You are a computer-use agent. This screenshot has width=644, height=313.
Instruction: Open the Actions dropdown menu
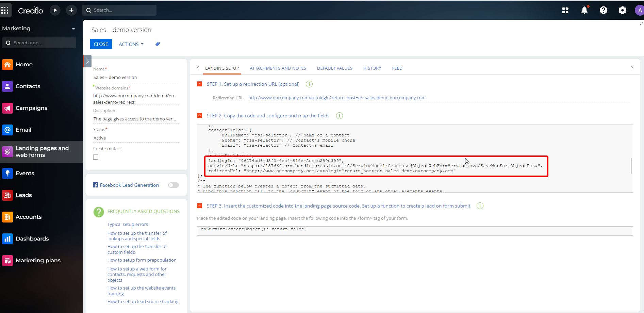point(131,44)
